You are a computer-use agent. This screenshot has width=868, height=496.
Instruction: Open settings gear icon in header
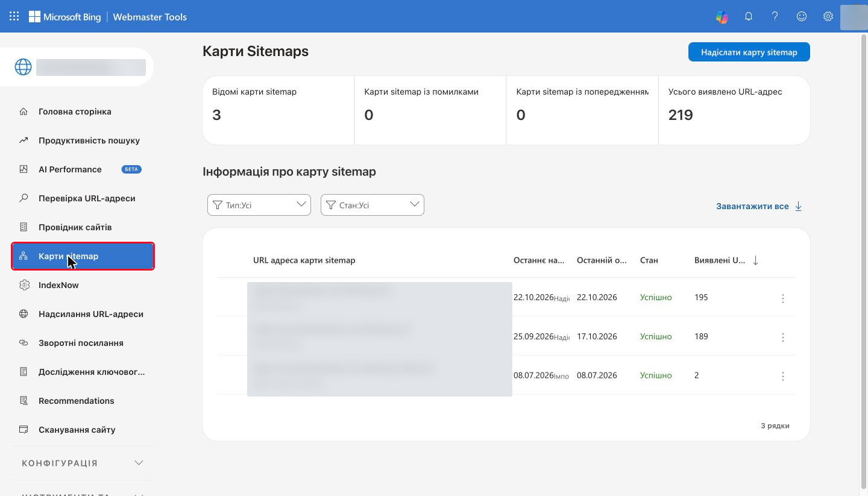[828, 17]
